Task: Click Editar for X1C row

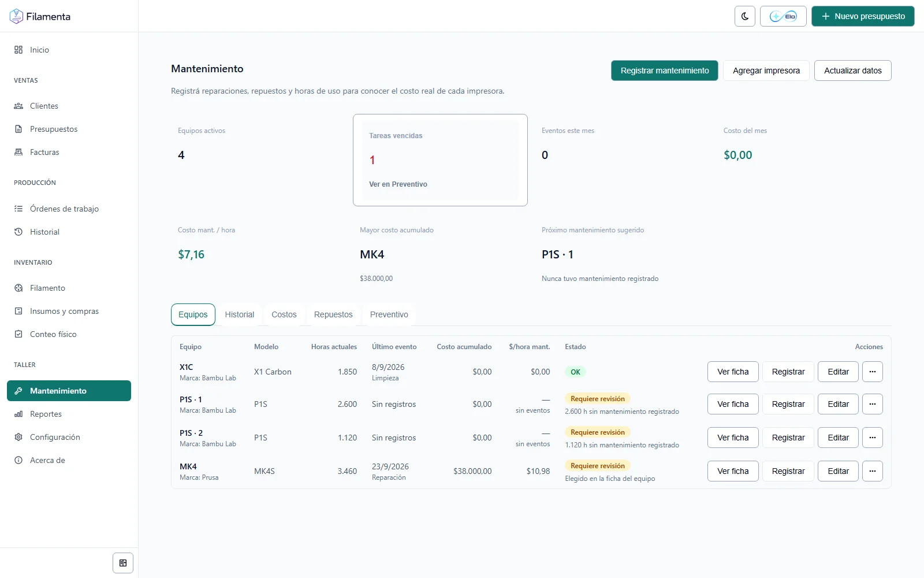Action: [838, 372]
